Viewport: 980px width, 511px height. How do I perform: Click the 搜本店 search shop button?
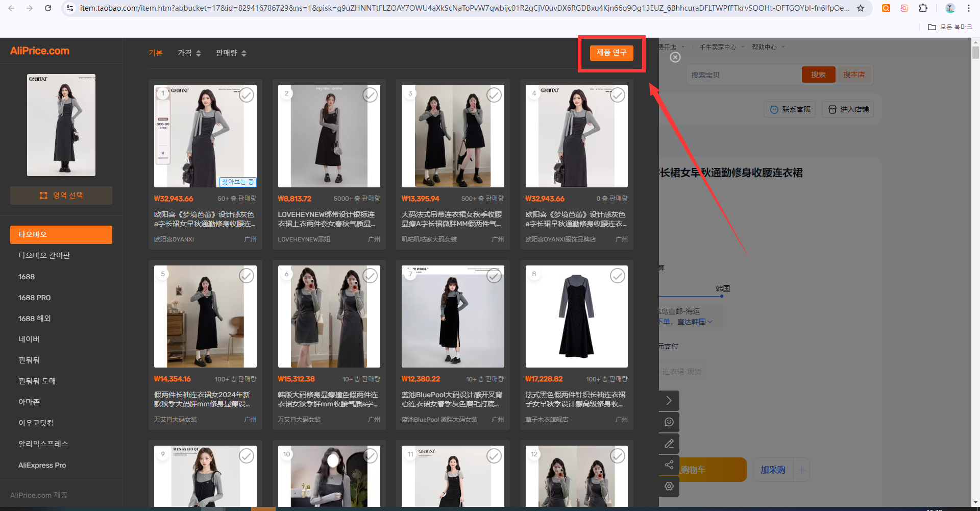tap(854, 75)
